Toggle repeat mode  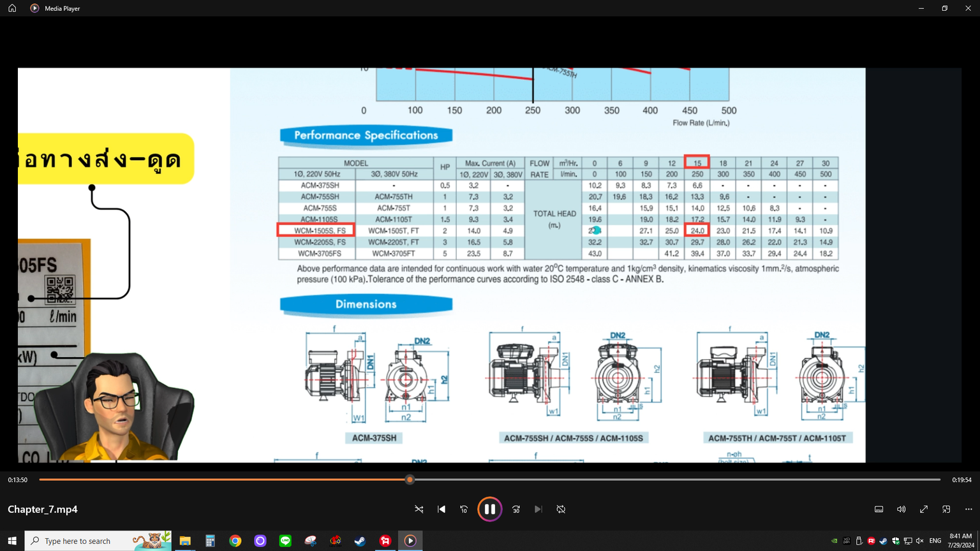(x=561, y=509)
